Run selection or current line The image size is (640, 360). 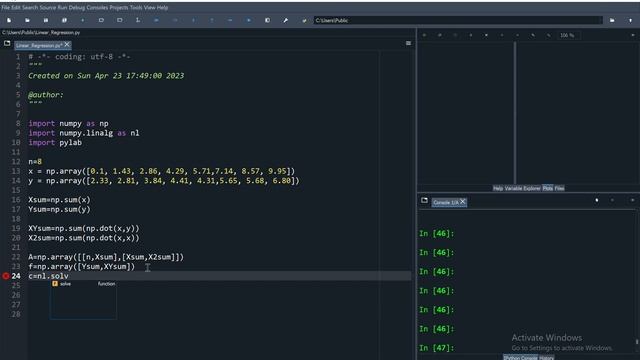138,20
